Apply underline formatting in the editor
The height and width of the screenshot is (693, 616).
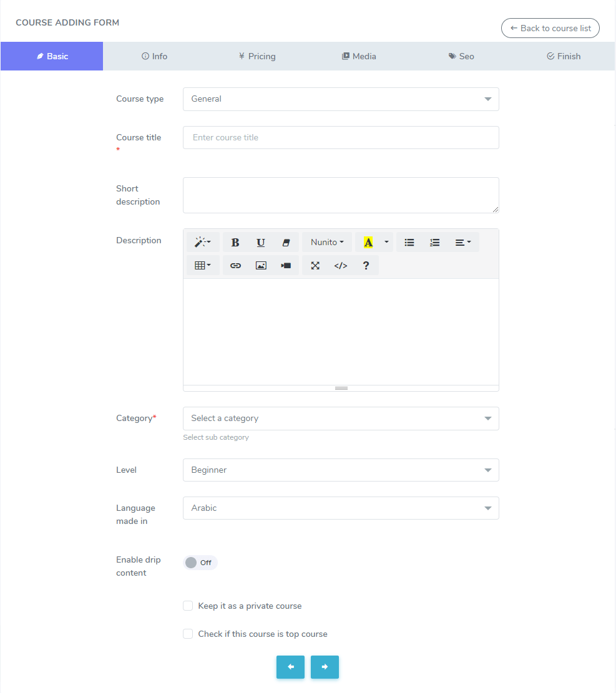[260, 242]
